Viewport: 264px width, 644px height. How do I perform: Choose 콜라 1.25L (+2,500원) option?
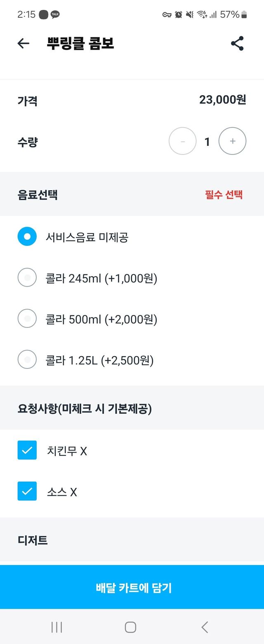coord(27,360)
